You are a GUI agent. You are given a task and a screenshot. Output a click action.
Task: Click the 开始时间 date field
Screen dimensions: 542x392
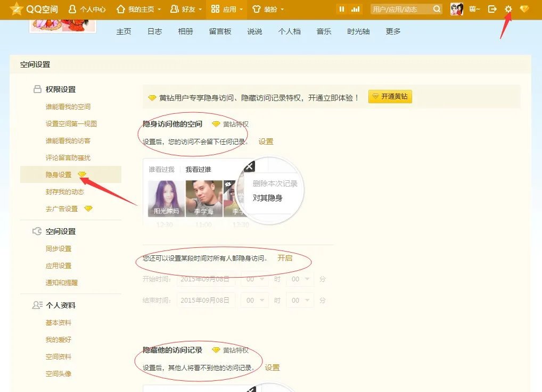coord(206,279)
